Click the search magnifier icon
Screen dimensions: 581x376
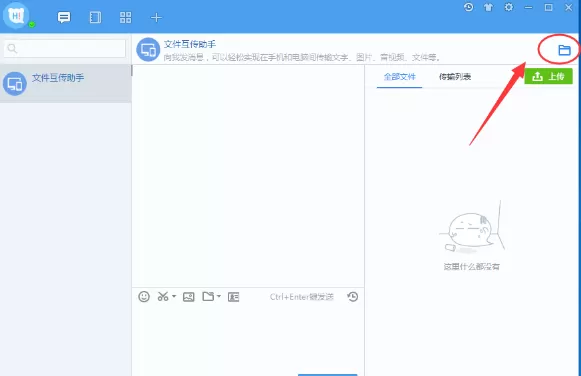12,49
